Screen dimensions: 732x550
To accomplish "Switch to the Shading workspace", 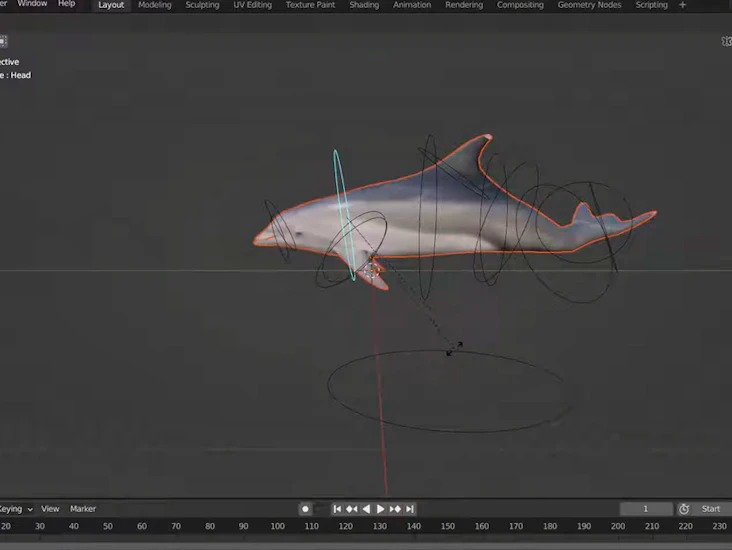I will (x=364, y=5).
